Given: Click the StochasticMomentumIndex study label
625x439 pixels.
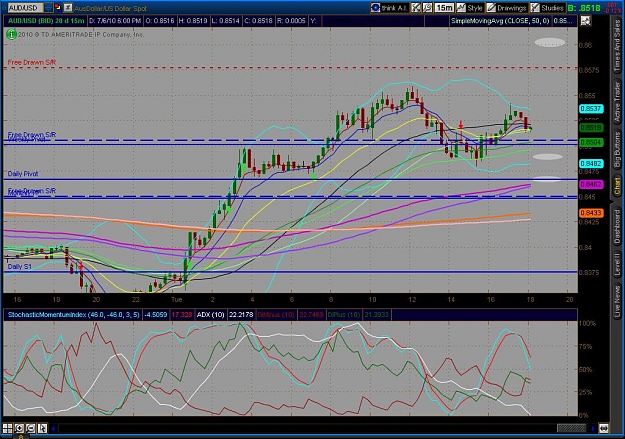Looking at the screenshot, I should click(x=74, y=315).
